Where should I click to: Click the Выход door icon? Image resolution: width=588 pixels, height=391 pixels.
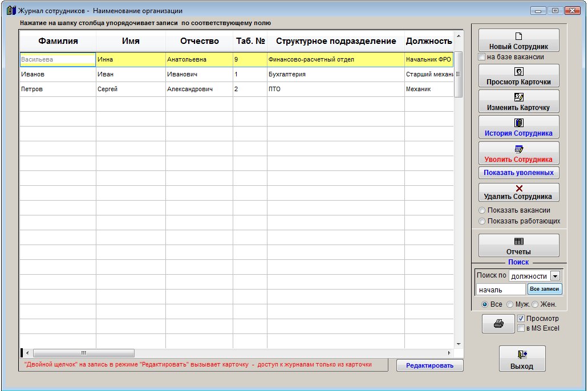tap(522, 355)
